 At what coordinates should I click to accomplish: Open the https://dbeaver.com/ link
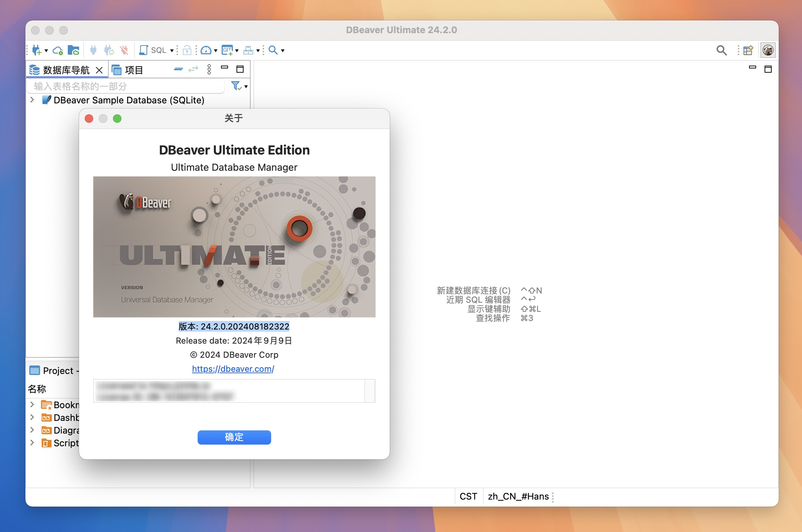click(x=233, y=369)
